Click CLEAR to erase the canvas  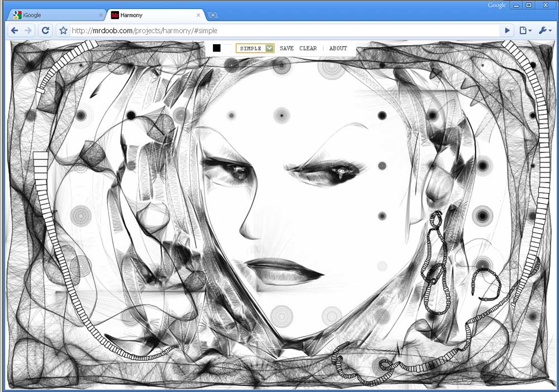[308, 49]
